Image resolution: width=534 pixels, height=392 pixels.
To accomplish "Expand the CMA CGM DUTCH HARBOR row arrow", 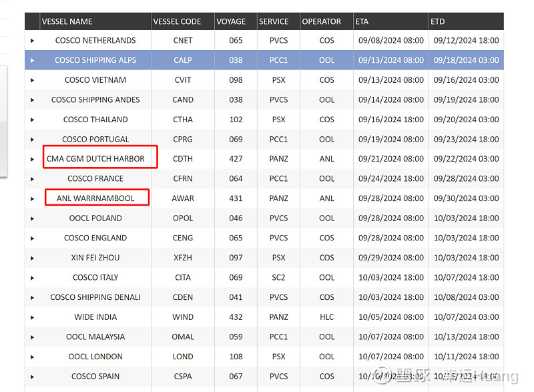I will tap(32, 159).
